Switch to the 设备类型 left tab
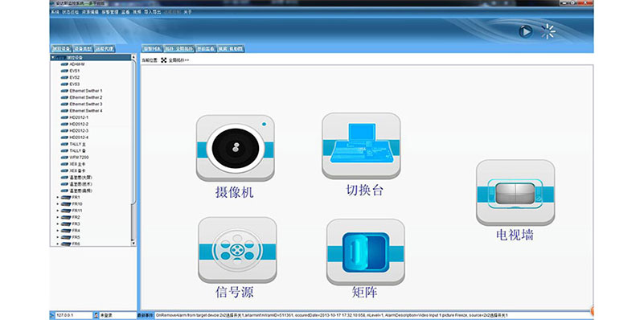The image size is (644, 320). 84,48
